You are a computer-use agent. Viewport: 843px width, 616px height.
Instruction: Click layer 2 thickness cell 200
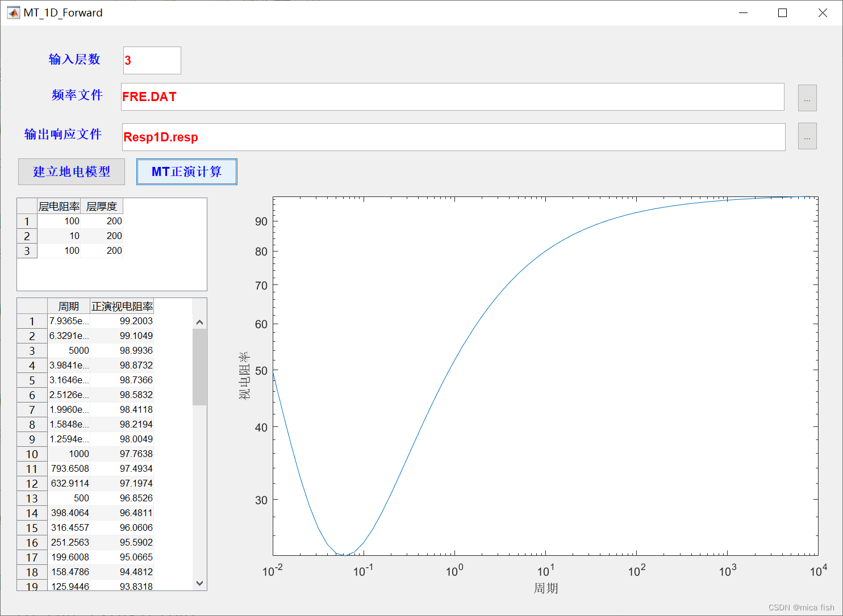pos(102,236)
